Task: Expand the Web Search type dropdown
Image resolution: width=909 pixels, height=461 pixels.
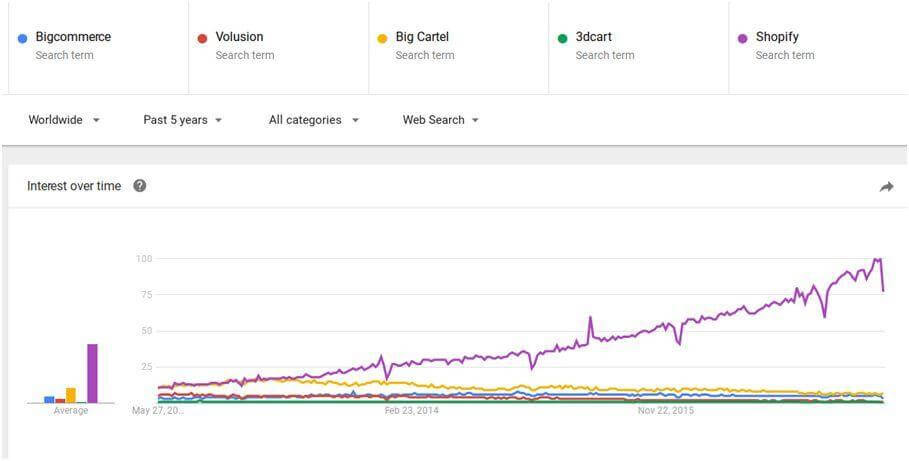Action: [441, 120]
